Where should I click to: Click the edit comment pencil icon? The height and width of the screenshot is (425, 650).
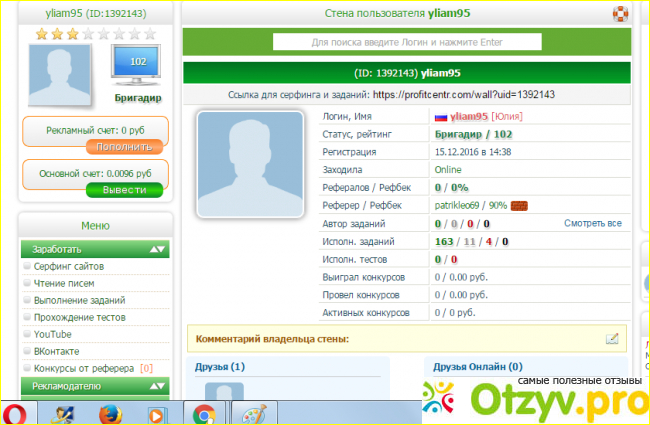[x=612, y=339]
